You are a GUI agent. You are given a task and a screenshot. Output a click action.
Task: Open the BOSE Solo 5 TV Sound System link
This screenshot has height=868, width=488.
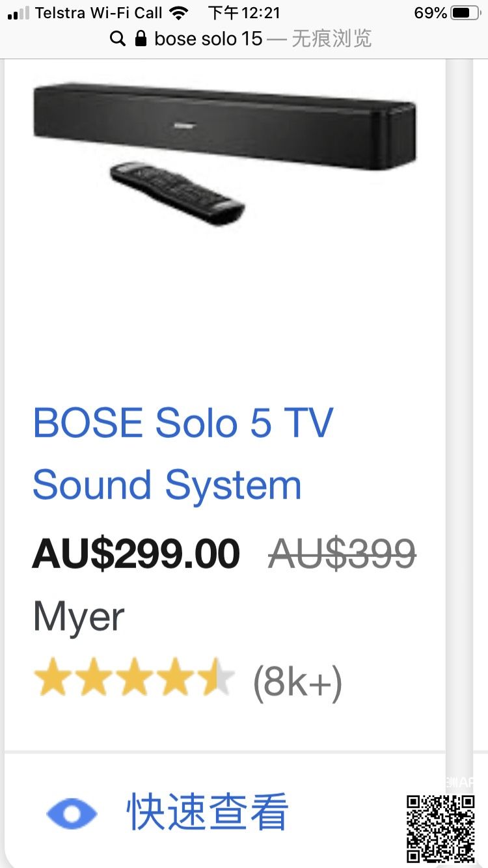tap(183, 454)
